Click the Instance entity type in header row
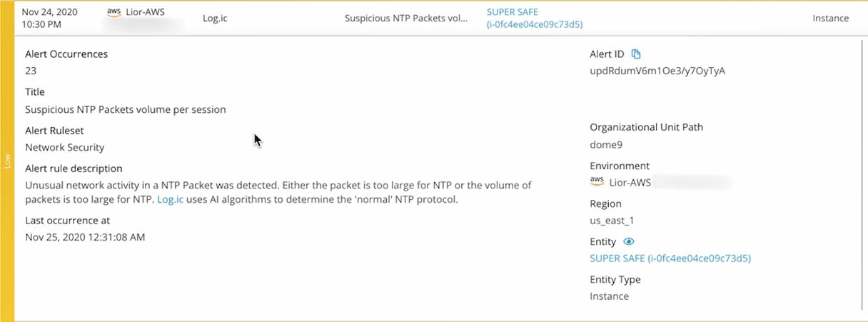 point(830,19)
